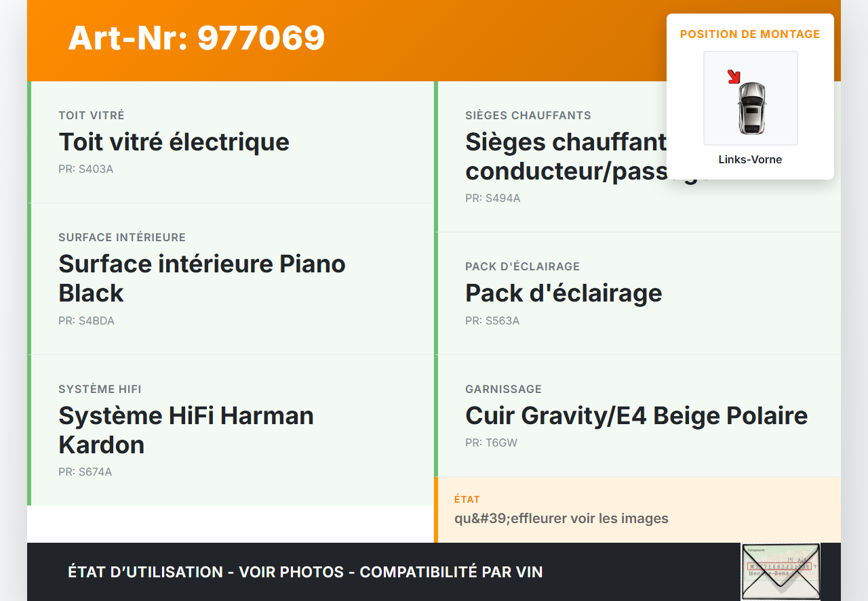
Task: Click the Position de Montage title
Action: pos(750,34)
